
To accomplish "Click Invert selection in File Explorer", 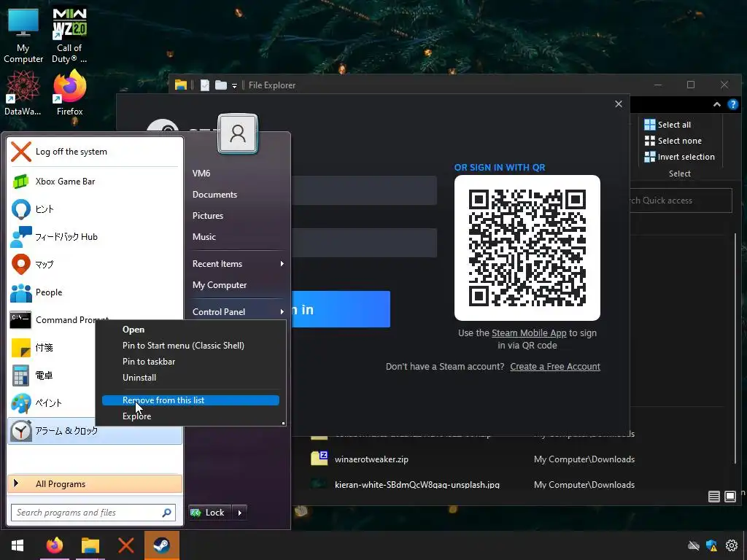I will pos(679,157).
